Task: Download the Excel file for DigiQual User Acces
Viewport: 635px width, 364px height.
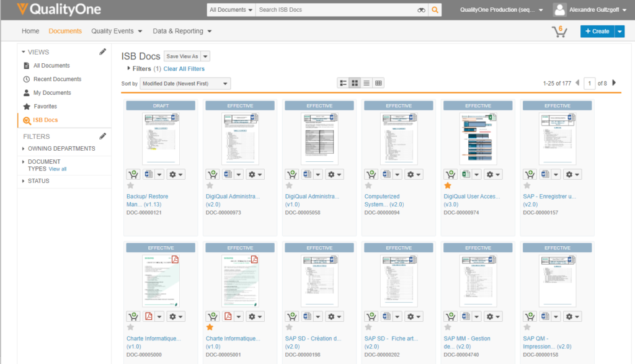Action: tap(466, 174)
